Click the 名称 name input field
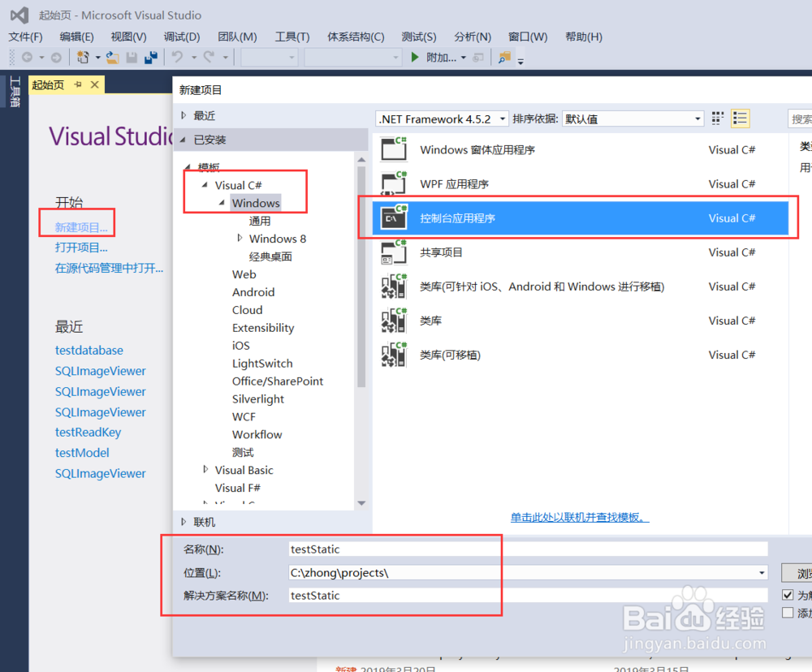The height and width of the screenshot is (672, 812). pos(529,549)
